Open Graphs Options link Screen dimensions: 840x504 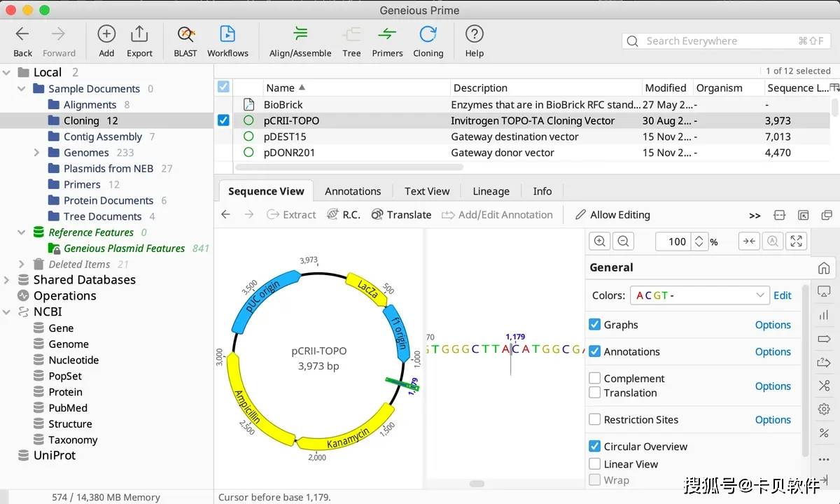coord(773,325)
